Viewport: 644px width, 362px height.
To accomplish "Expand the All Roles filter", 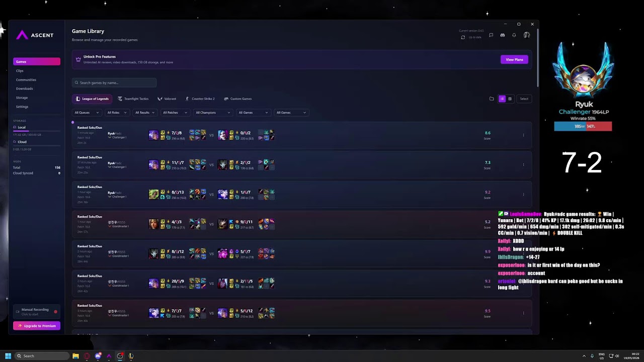I will (117, 113).
